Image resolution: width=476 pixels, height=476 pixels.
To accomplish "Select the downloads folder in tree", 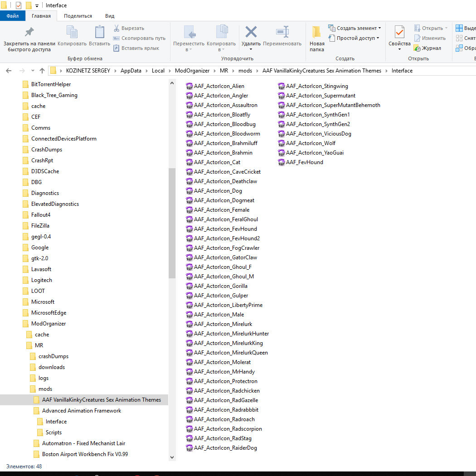I will pyautogui.click(x=52, y=367).
